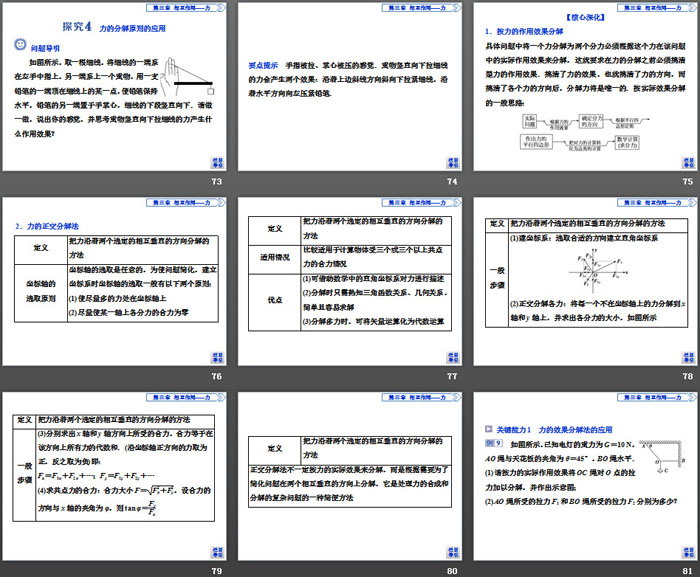Select slide 75 thumbnail titled 核心深化

[x=585, y=87]
